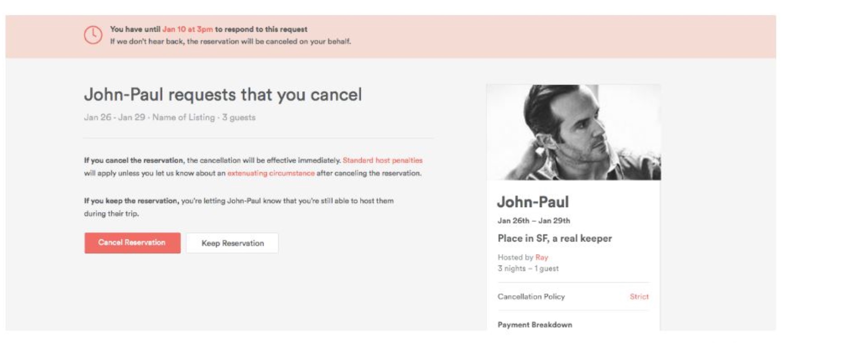Click the clock icon in the deadline banner
868x359 pixels.
pyautogui.click(x=93, y=35)
